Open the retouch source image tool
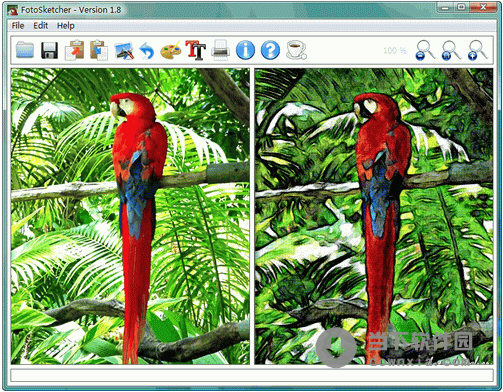This screenshot has height=392, width=503. click(124, 51)
